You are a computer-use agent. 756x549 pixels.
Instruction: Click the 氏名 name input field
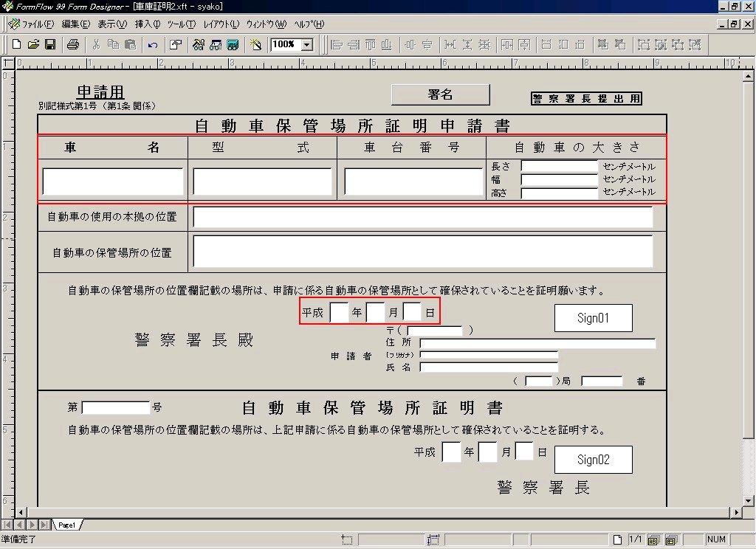coord(489,367)
